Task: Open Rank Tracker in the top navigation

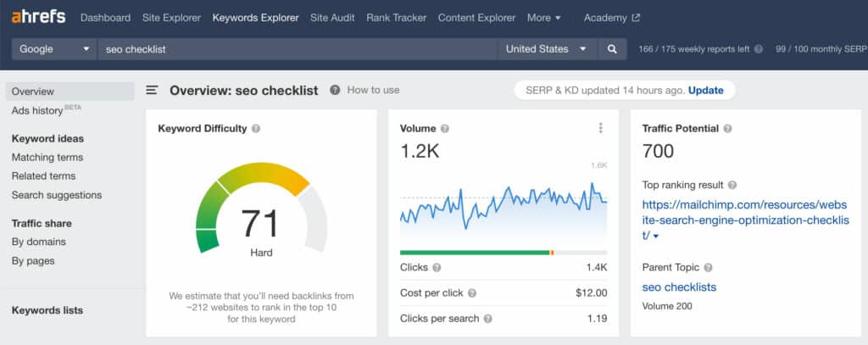Action: pos(397,18)
